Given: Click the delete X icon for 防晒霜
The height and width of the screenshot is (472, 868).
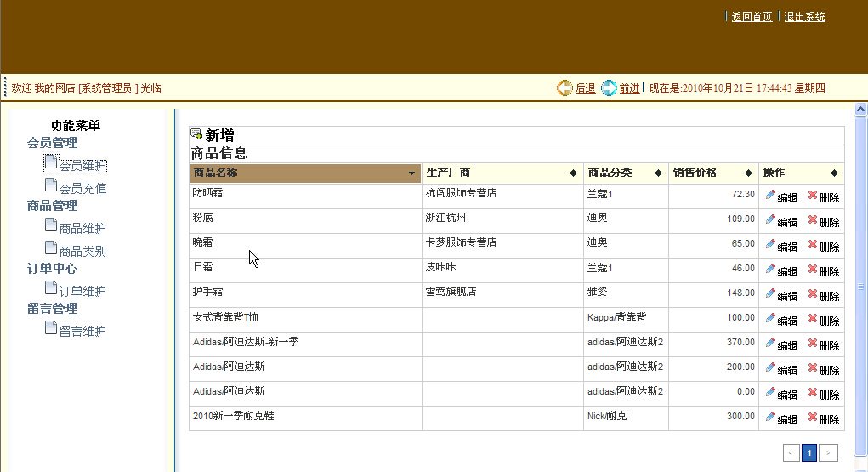Looking at the screenshot, I should (813, 195).
